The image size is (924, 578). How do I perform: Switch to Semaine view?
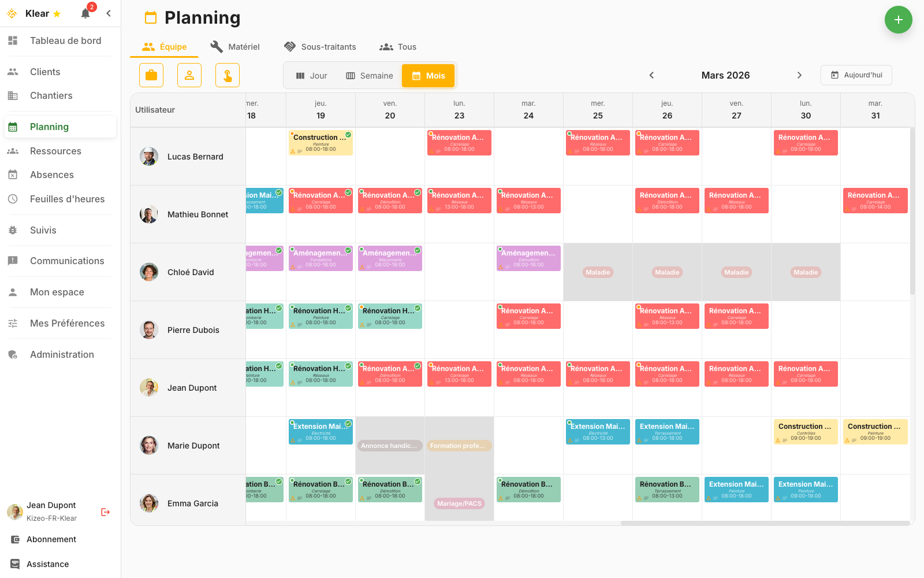click(370, 76)
